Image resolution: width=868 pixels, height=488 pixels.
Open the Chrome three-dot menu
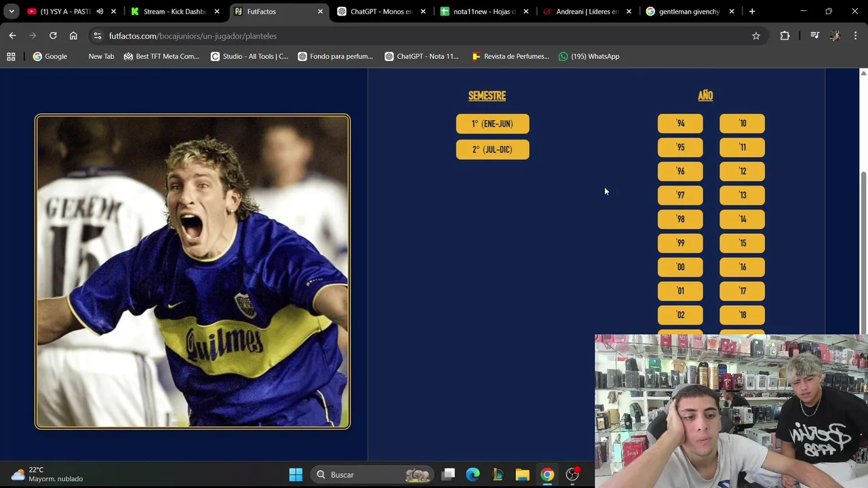click(855, 36)
